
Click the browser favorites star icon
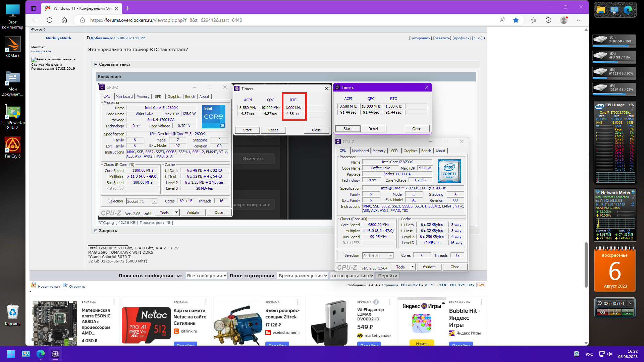(x=516, y=20)
